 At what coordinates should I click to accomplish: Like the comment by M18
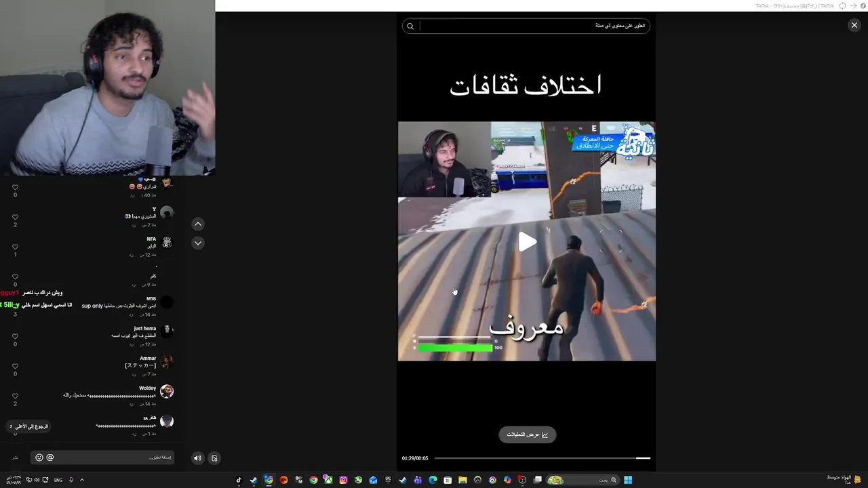pyautogui.click(x=15, y=306)
